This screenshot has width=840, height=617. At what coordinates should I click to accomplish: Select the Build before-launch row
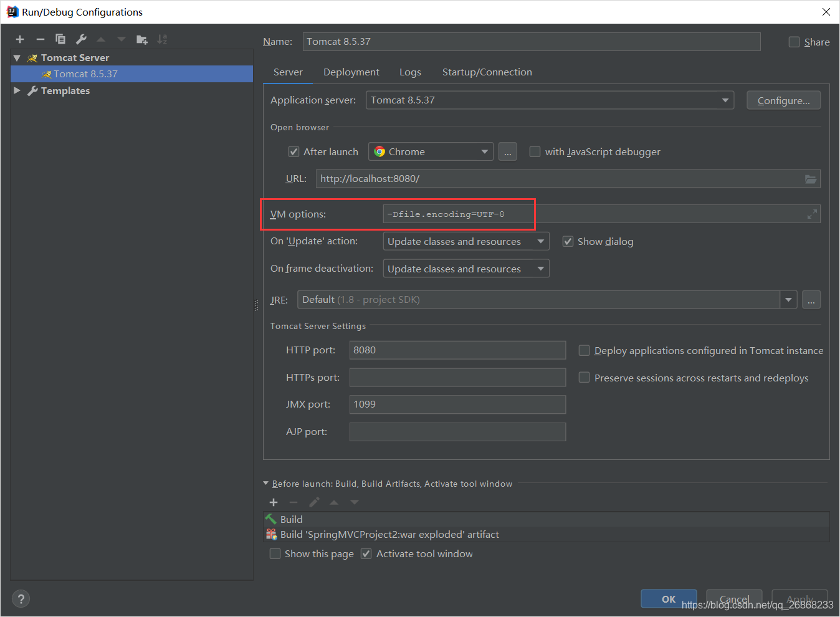546,519
